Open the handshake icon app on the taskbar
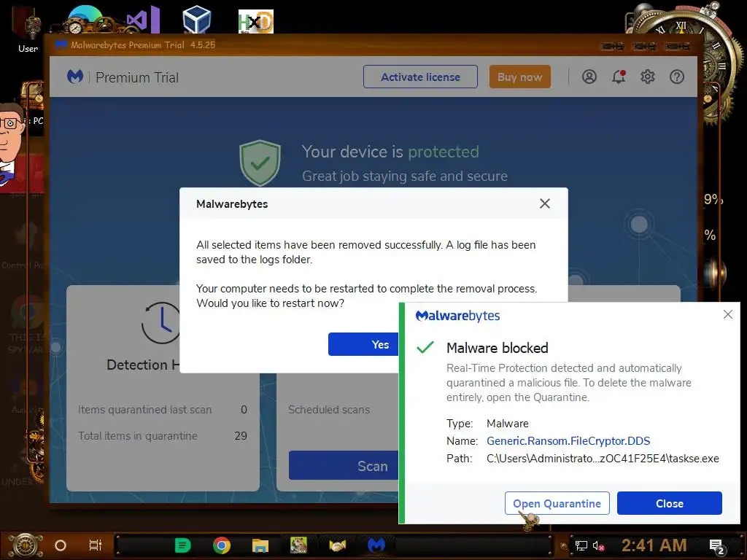Viewport: 747px width, 560px height. 337,545
